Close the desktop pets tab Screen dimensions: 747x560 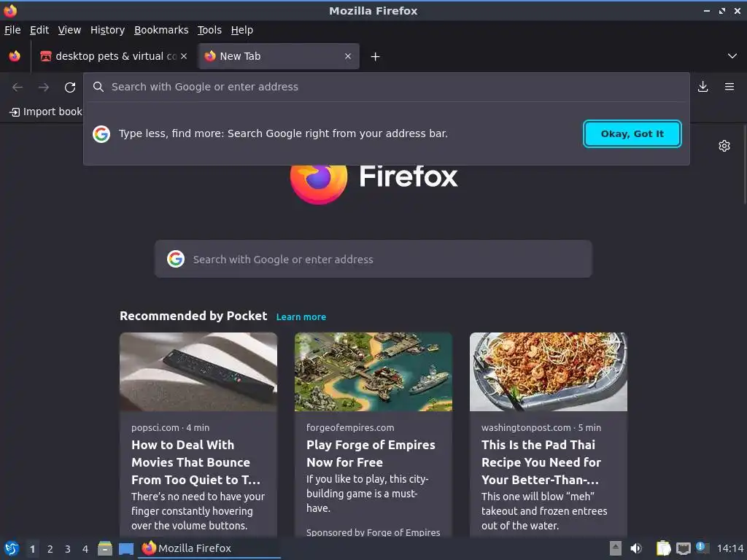click(x=184, y=56)
